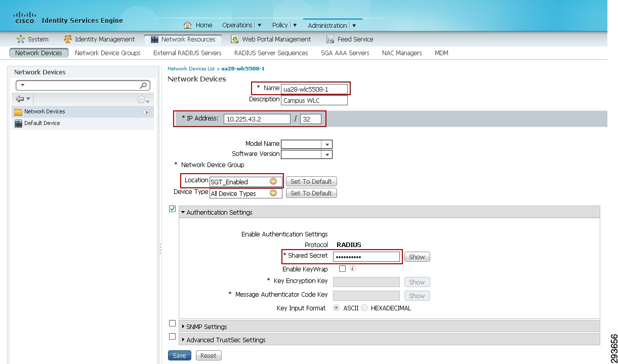Follow the Network Devices List breadcrumb link
The width and height of the screenshot is (618, 364).
[192, 68]
